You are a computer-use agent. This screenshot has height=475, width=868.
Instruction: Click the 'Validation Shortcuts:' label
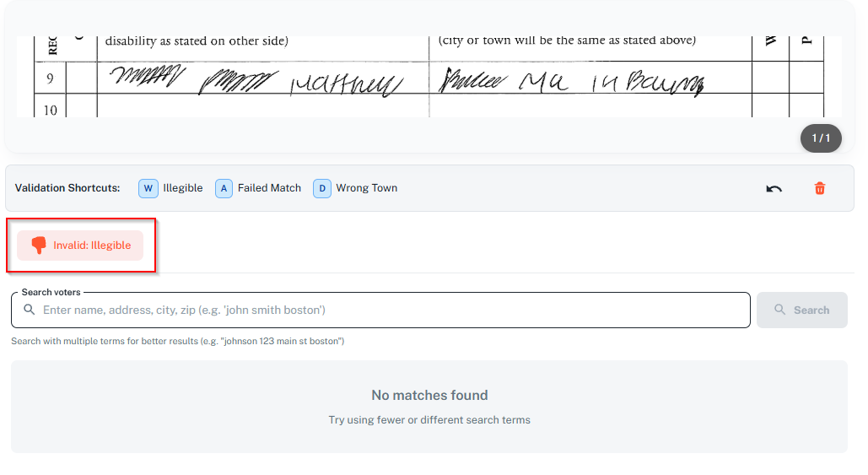[67, 188]
